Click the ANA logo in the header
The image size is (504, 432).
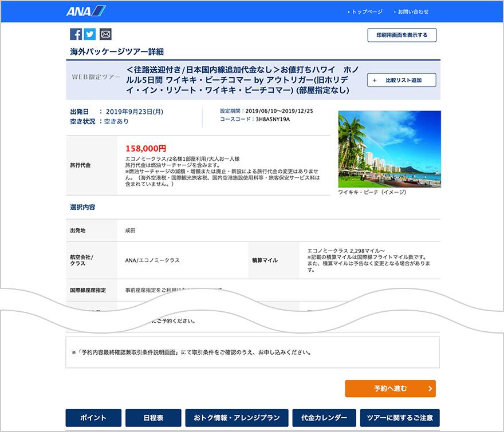click(x=86, y=11)
